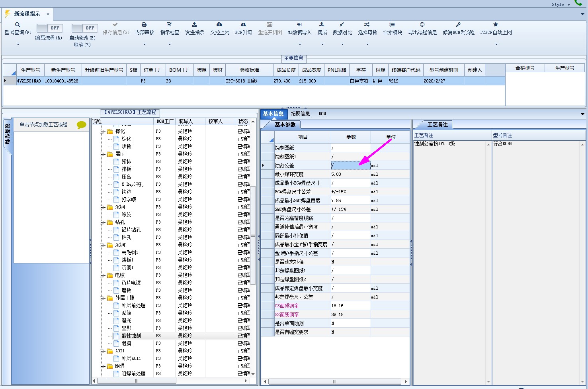
Task: Click the process tree scroll down arrow
Action: pyautogui.click(x=253, y=374)
